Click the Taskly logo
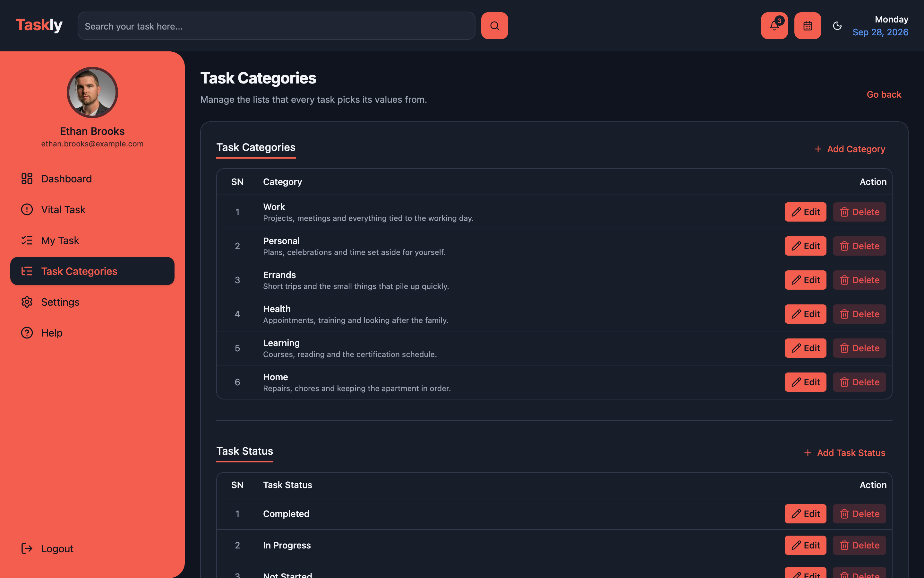This screenshot has width=924, height=578. point(39,25)
